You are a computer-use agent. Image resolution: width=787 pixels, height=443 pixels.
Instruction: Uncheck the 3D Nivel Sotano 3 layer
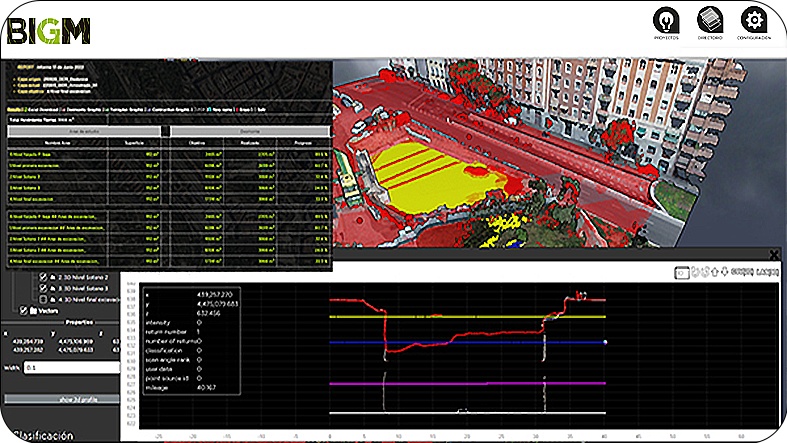pos(43,288)
